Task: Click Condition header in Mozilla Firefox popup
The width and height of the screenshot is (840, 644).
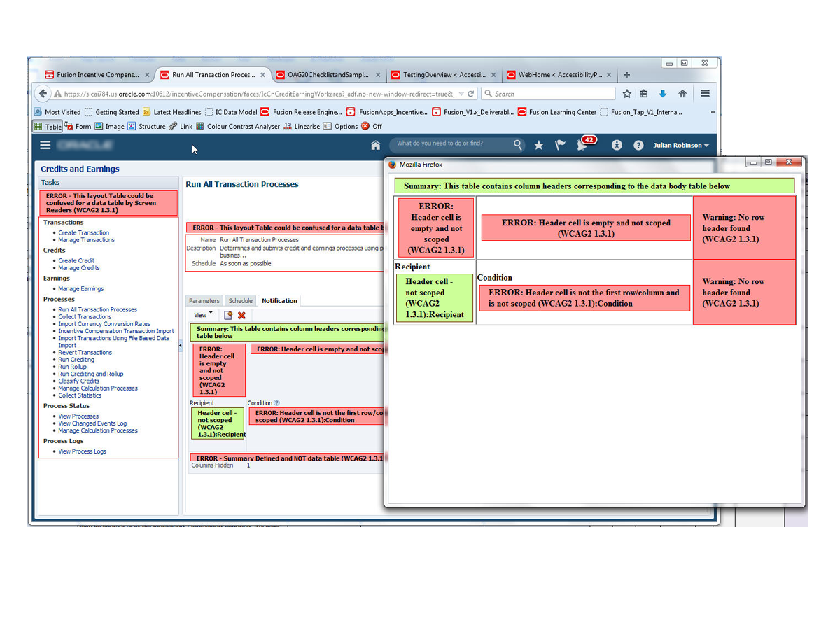Action: click(495, 278)
